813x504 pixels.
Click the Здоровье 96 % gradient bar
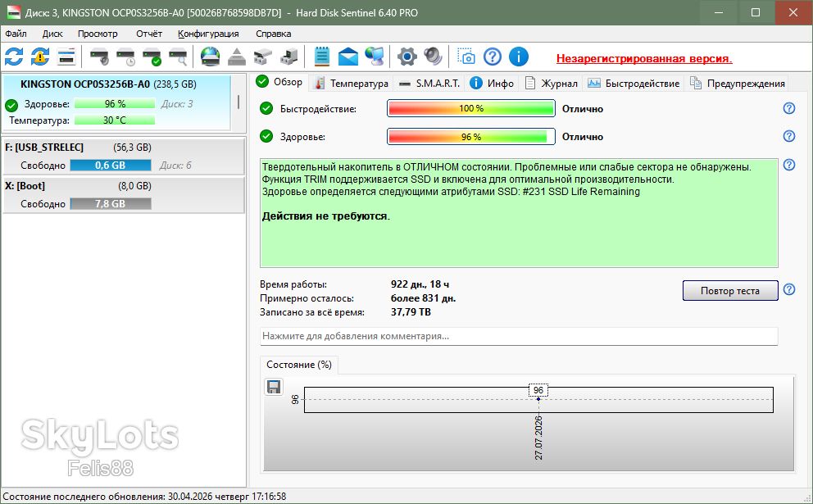coord(470,136)
